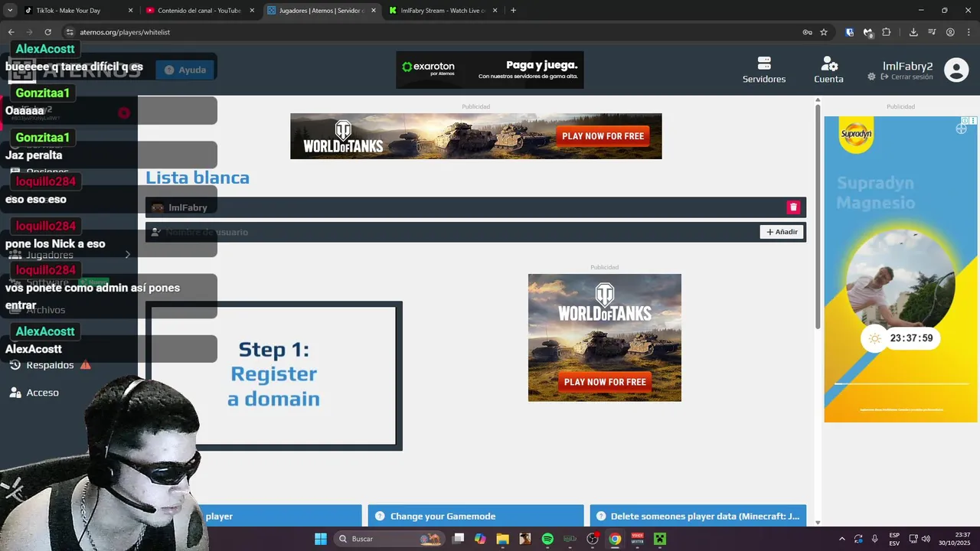
Task: Open the Supradyn Magnesio ad
Action: point(900,269)
